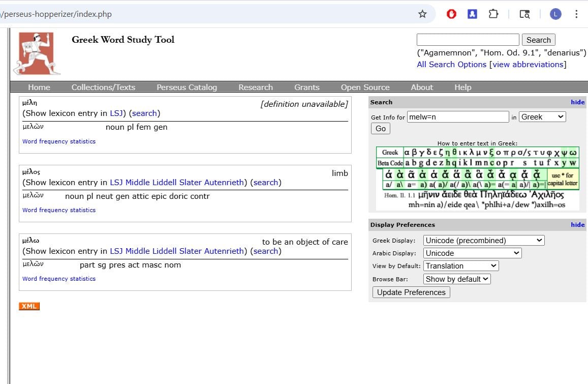Open the Grants menu
This screenshot has height=384, width=588.
(x=307, y=87)
